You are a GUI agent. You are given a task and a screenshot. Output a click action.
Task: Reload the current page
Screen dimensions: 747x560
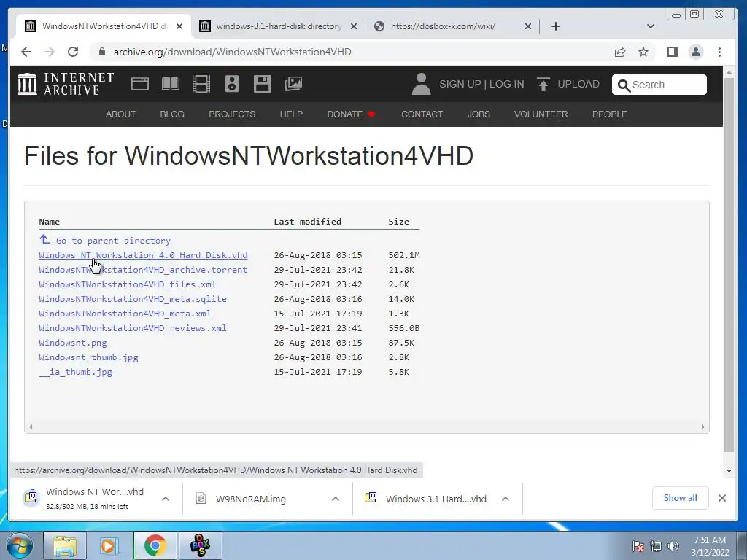(73, 52)
